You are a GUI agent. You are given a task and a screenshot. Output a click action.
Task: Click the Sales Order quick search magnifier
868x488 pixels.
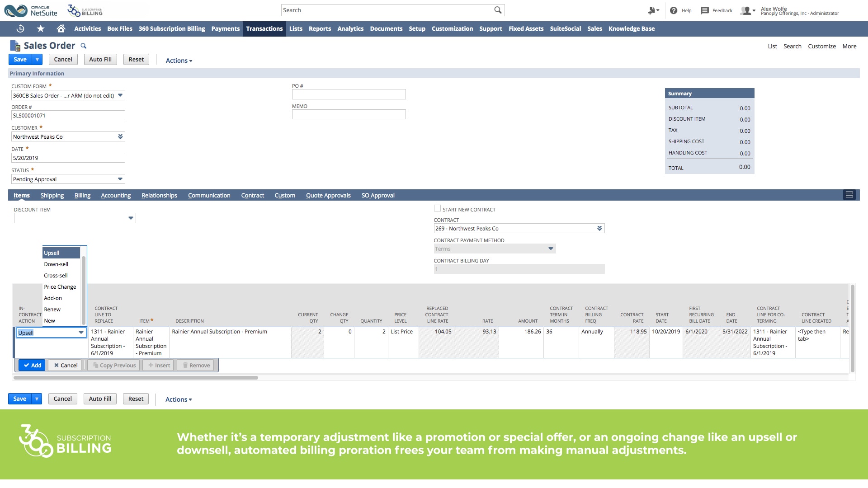tap(84, 46)
